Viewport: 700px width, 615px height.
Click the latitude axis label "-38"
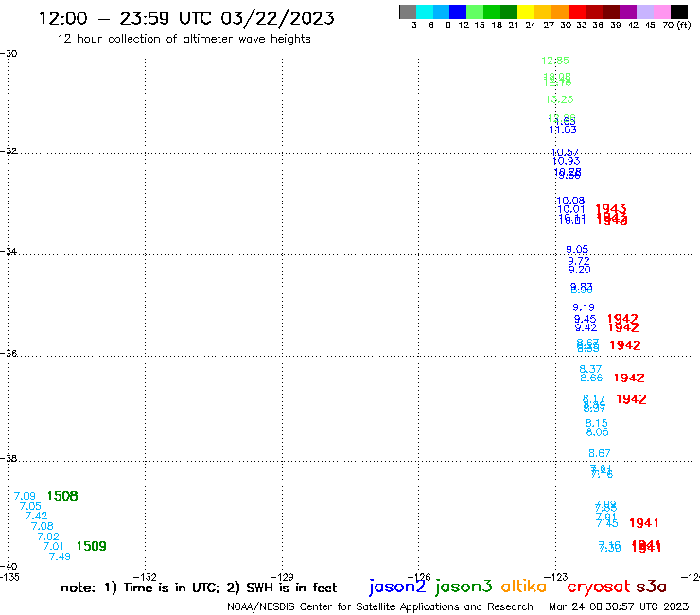point(9,459)
